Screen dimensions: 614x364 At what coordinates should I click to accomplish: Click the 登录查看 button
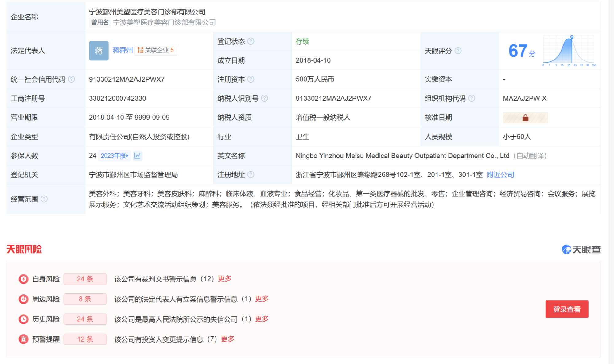pos(567,309)
